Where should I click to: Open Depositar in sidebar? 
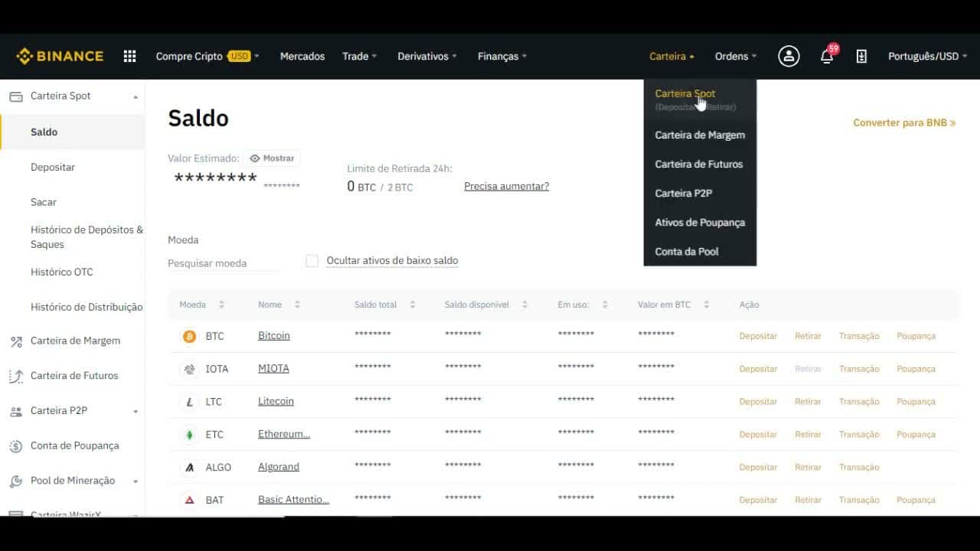53,167
